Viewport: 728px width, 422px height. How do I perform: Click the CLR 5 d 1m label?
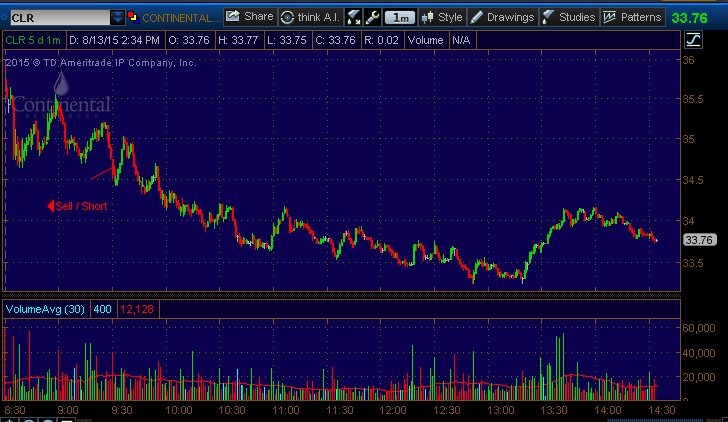pos(33,40)
